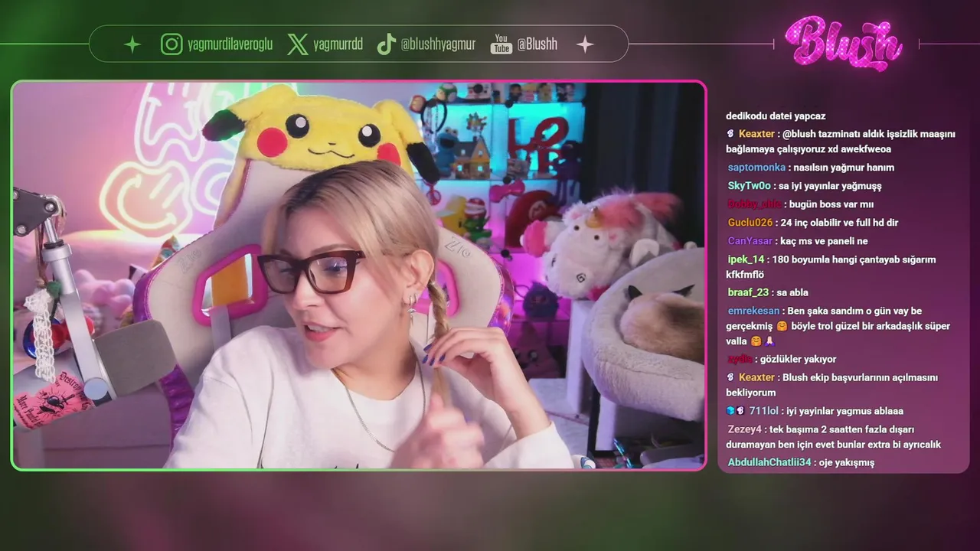Click the message "sa abla"

[792, 292]
